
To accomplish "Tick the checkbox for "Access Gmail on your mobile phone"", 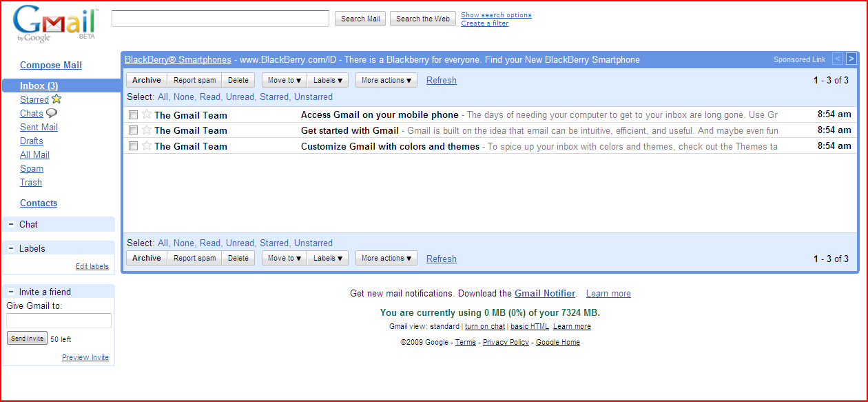I will tap(133, 114).
